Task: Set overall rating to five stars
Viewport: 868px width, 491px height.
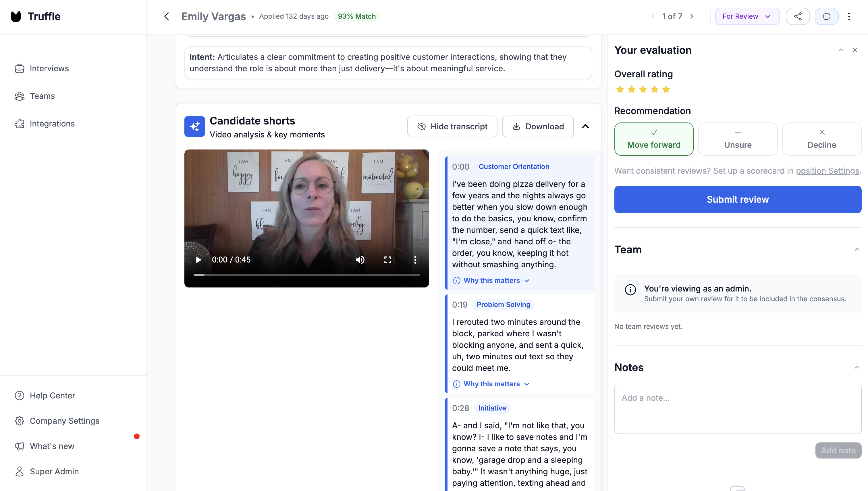Action: click(666, 89)
